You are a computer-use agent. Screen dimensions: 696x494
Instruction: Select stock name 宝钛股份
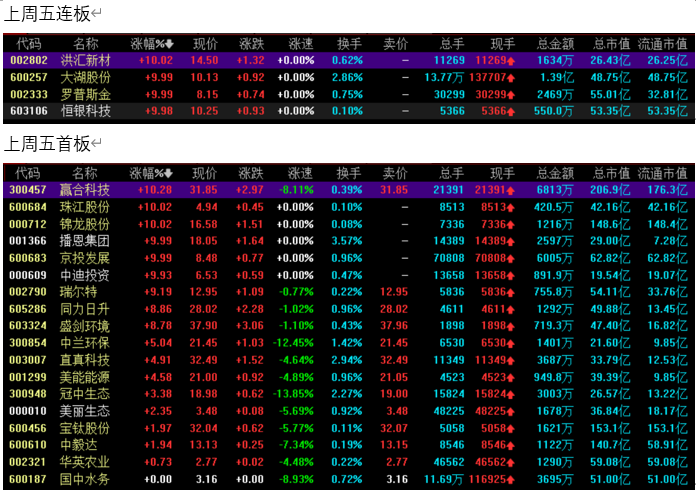coord(84,428)
